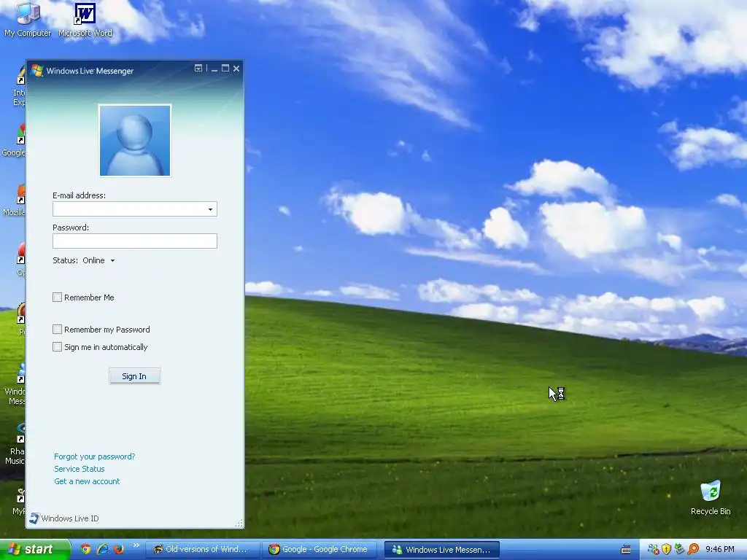Click the Windows Live Messenger taskbar button
This screenshot has height=560, width=747.
[441, 550]
